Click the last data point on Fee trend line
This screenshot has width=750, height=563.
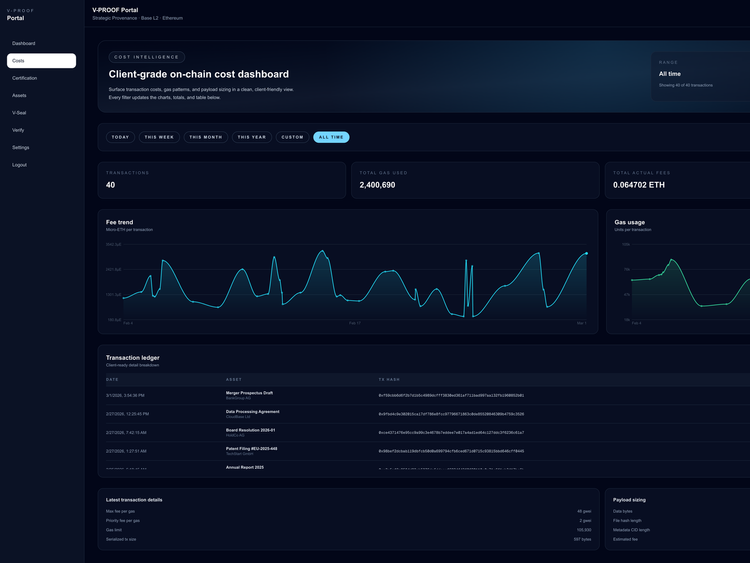coord(586,254)
